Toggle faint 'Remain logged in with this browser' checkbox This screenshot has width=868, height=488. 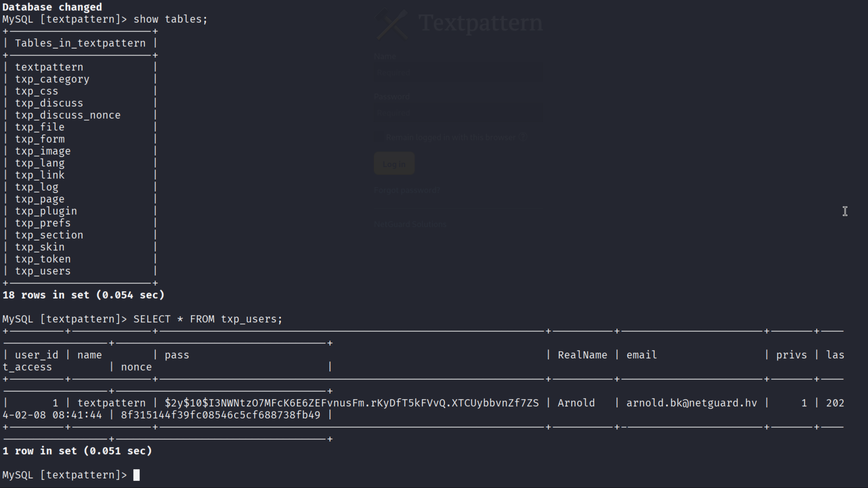click(x=379, y=137)
